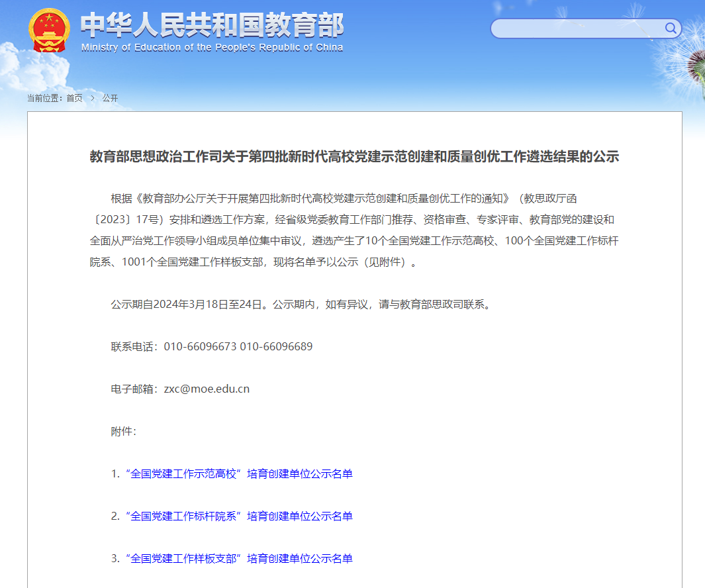This screenshot has width=705, height=588.
Task: Click the 当前位置 label
Action: tap(44, 98)
